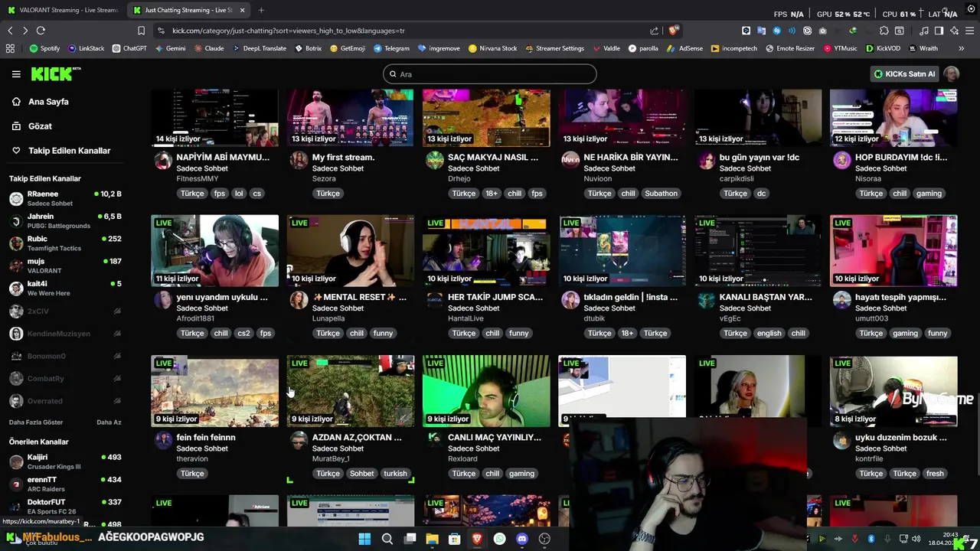Bookmark this page via bookmark icon

coord(141,31)
